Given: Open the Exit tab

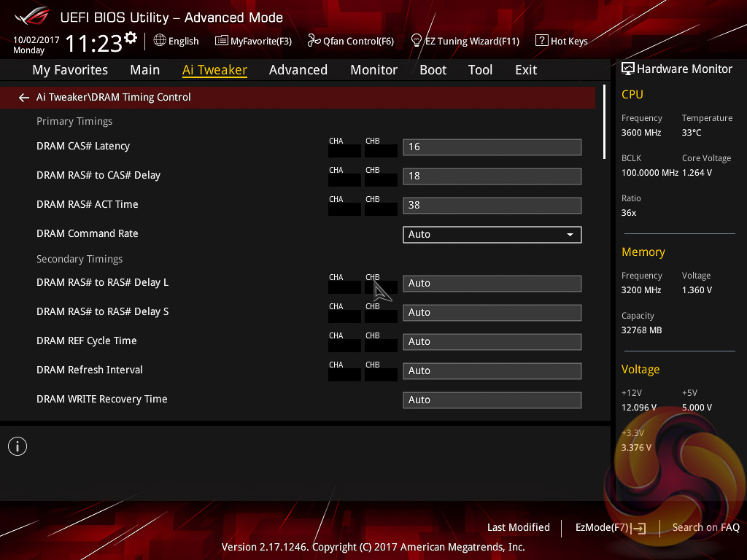Looking at the screenshot, I should tap(526, 70).
